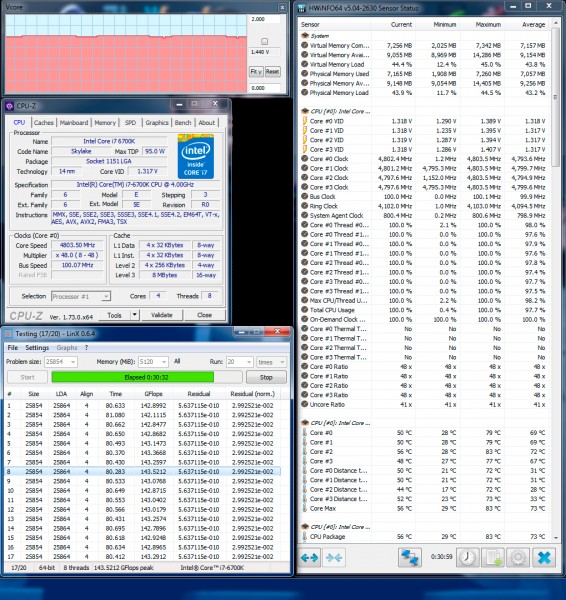Image resolution: width=566 pixels, height=600 pixels.
Task: Click the HWiNFO vertical scrollbar thumb
Action: (x=555, y=98)
